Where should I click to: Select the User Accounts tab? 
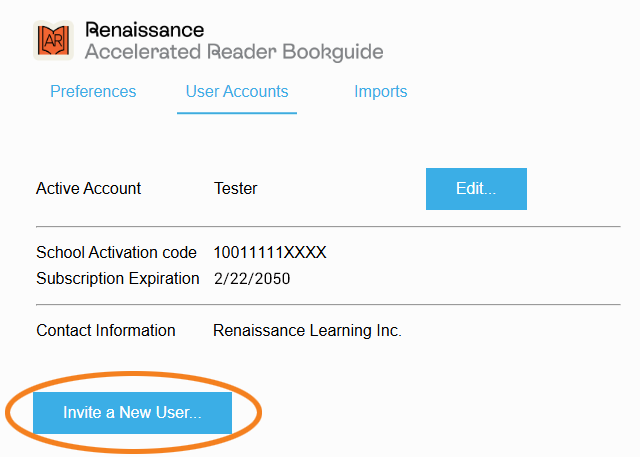pyautogui.click(x=237, y=91)
